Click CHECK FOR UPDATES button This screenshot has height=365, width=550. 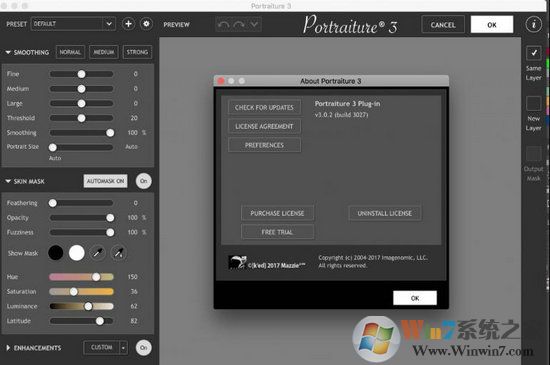pos(264,107)
